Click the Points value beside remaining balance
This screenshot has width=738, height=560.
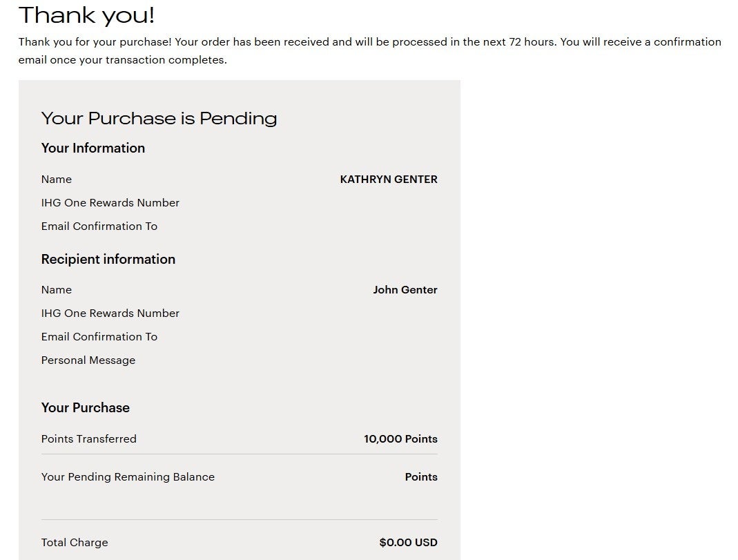pyautogui.click(x=421, y=477)
